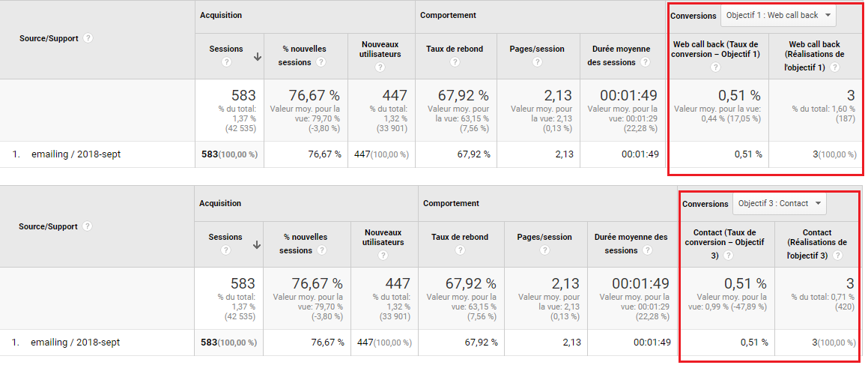Open Web call back Taux de conversion help icon
This screenshot has width=868, height=374.
click(x=716, y=67)
